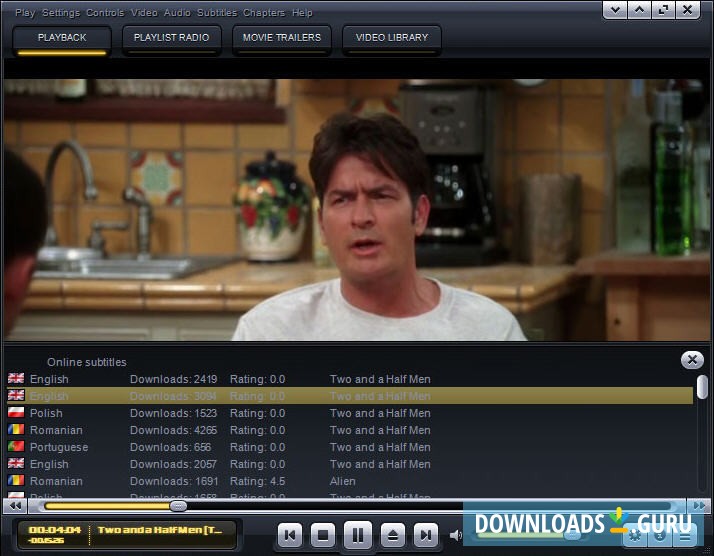
Task: Open the Help menu
Action: click(302, 13)
